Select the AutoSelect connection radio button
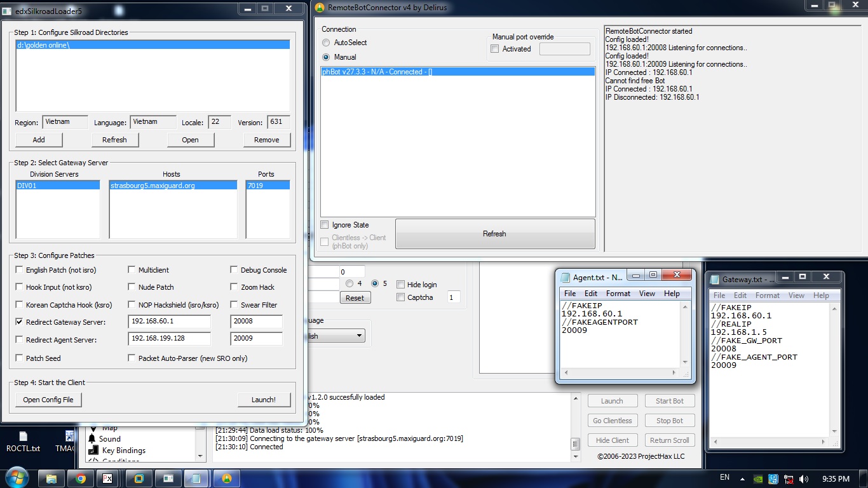The width and height of the screenshot is (868, 488). click(x=326, y=43)
